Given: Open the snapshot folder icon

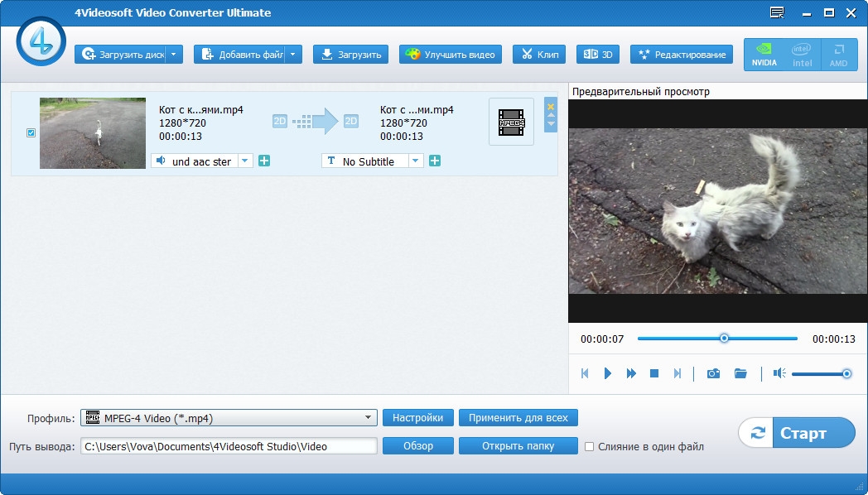Looking at the screenshot, I should (x=740, y=373).
